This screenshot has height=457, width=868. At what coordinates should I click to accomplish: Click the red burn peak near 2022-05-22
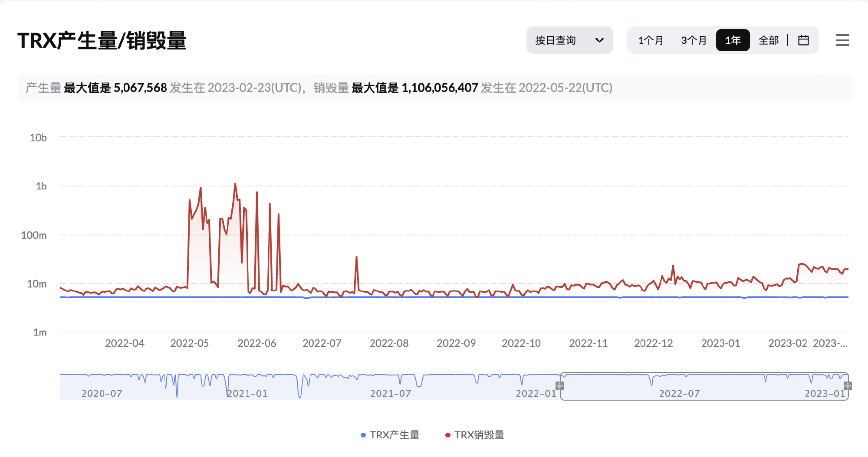[x=235, y=184]
